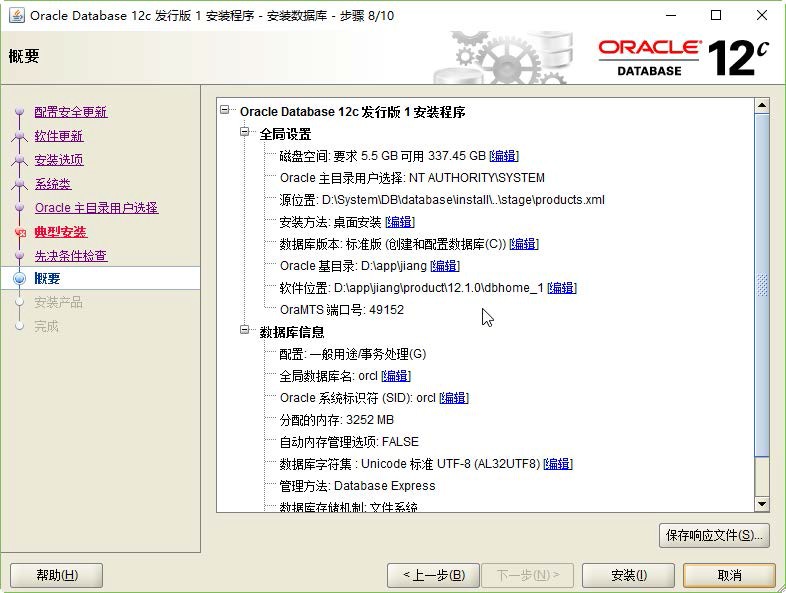Edit the Oracle 系统标识符 (SID) value

[x=454, y=398]
